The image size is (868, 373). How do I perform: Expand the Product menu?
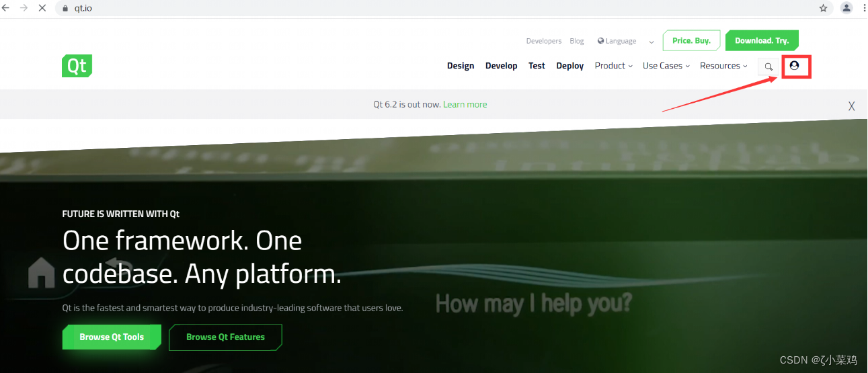(x=614, y=66)
